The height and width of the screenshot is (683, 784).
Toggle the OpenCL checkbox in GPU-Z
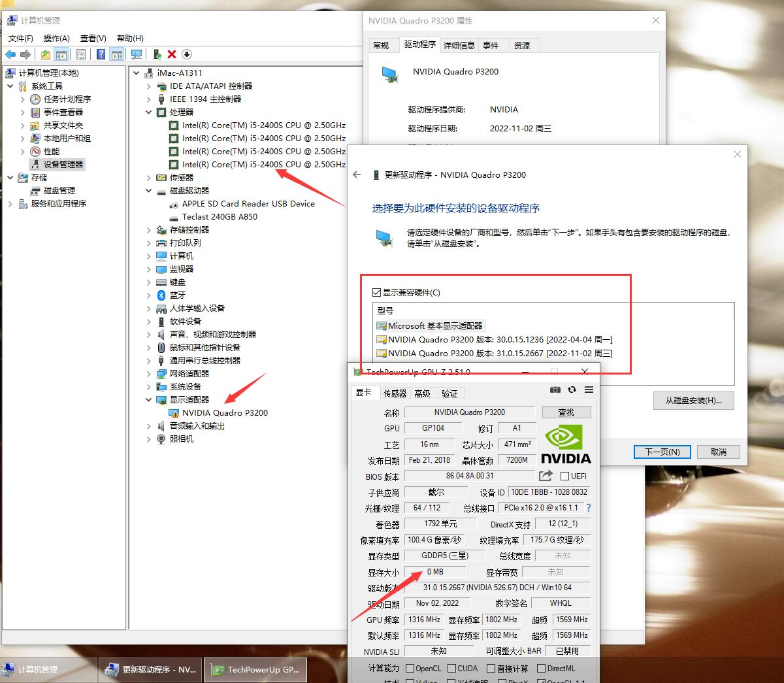tap(410, 668)
